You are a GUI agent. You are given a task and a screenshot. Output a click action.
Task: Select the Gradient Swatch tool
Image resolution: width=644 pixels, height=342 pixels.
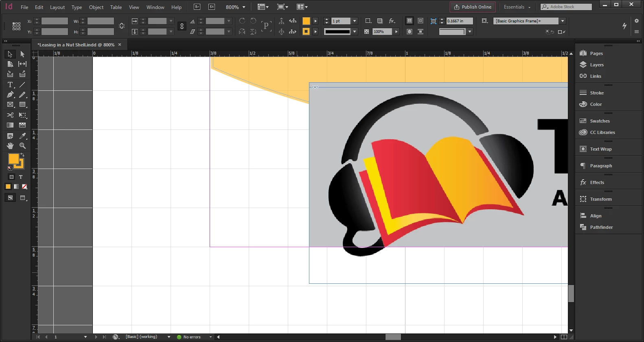coord(10,125)
